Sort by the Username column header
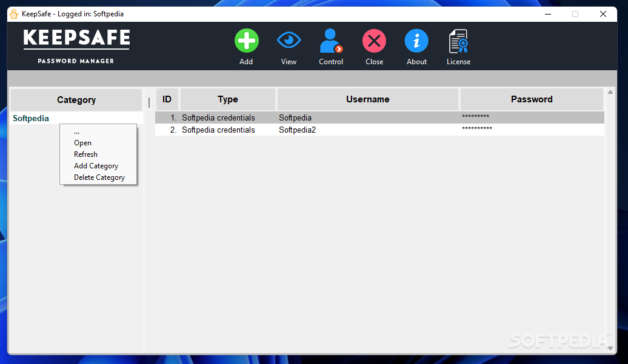The width and height of the screenshot is (628, 364). (368, 99)
